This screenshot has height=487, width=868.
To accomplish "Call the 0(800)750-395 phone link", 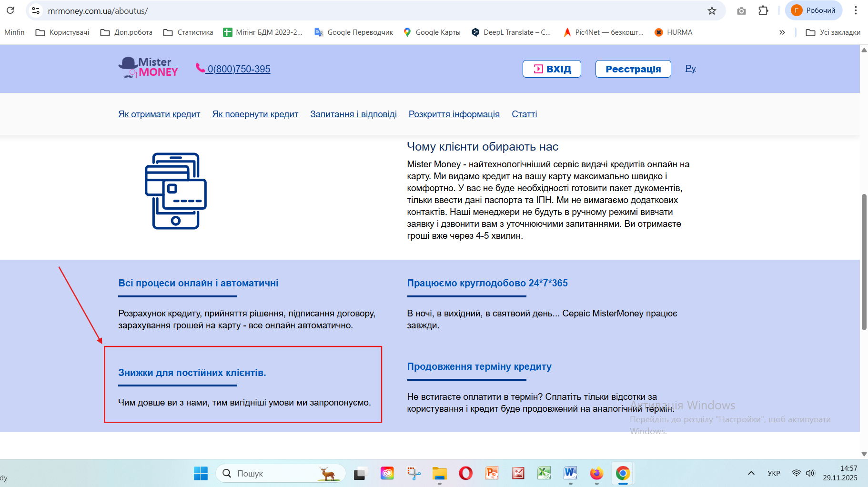I will (x=233, y=69).
